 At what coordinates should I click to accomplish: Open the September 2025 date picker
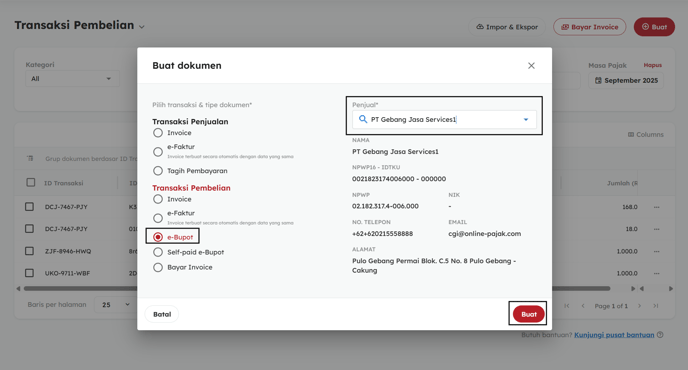pyautogui.click(x=626, y=80)
